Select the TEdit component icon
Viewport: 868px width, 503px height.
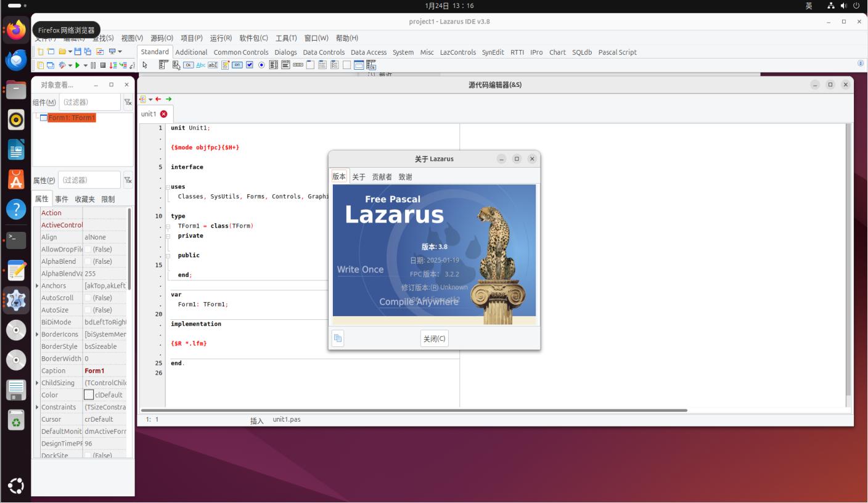point(213,65)
